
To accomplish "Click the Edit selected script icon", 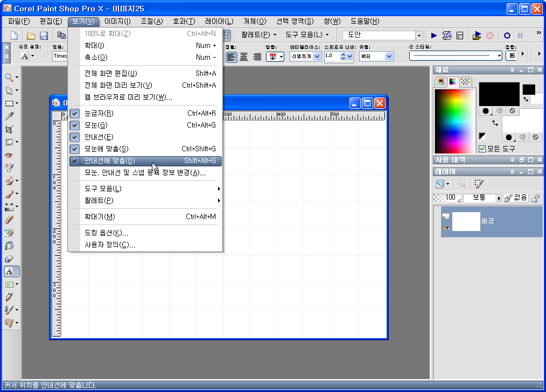I will click(x=447, y=35).
